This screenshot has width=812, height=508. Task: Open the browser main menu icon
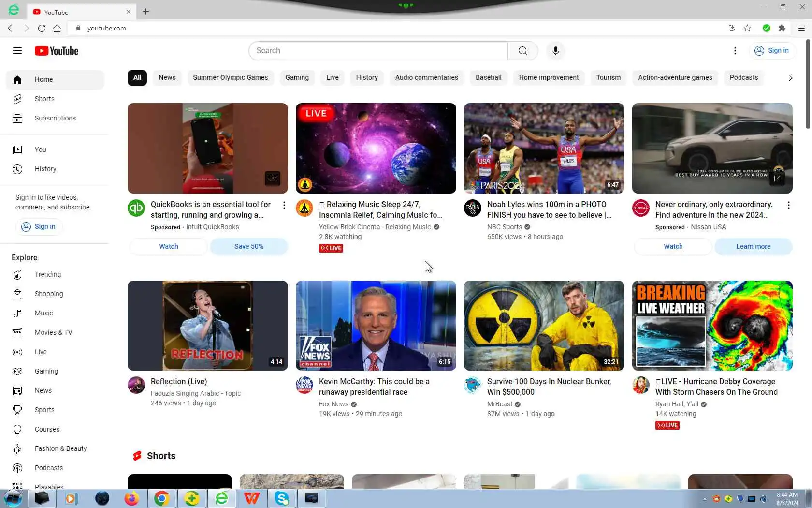tap(801, 28)
